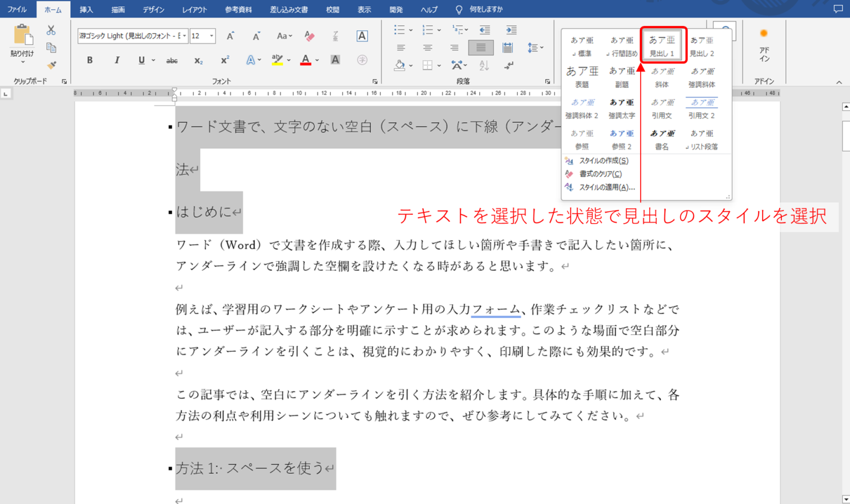850x504 pixels.
Task: Click the vertical scrollbar up arrow
Action: coord(846,106)
